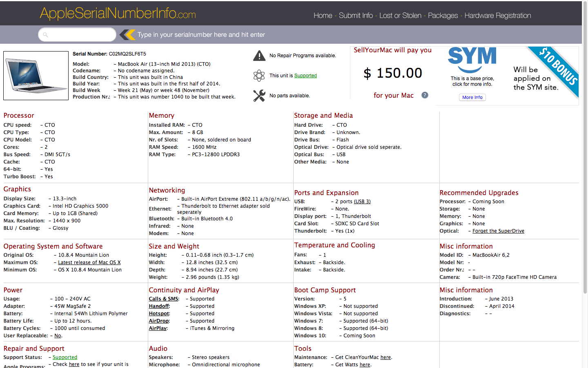Click the Repair and Support heading
Screen dimensions: 588x368
pos(34,349)
